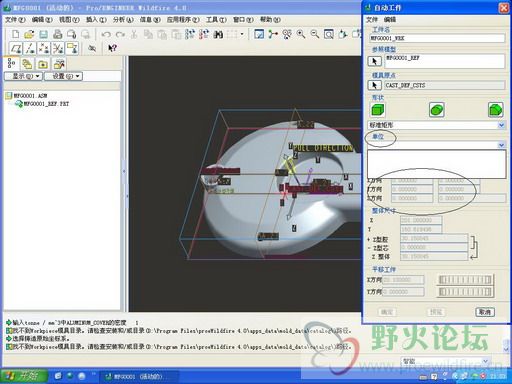The width and height of the screenshot is (512, 384).
Task: Select the zoom out magnifier icon
Action: (315, 34)
